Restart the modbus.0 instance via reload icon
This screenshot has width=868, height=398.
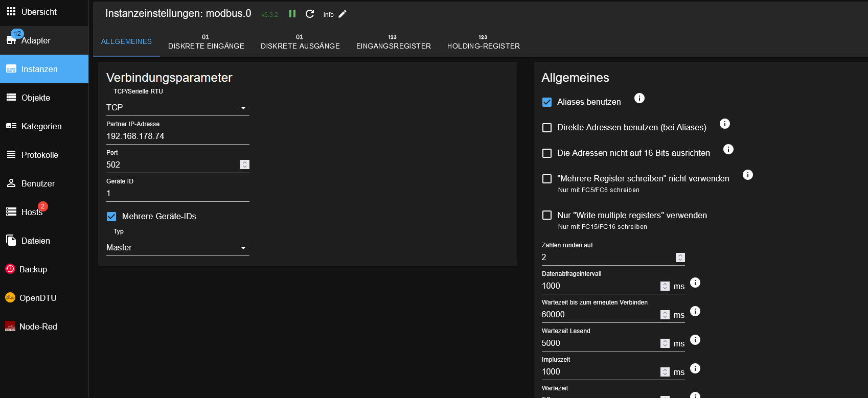point(310,14)
